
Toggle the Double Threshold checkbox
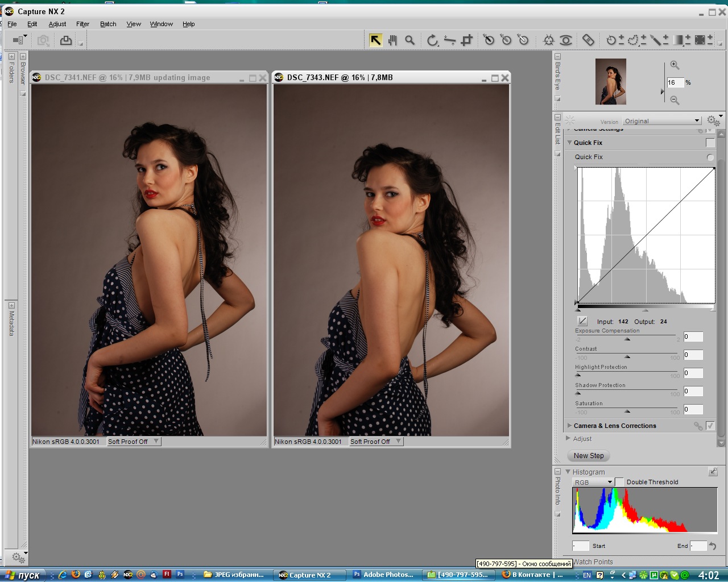pos(619,482)
